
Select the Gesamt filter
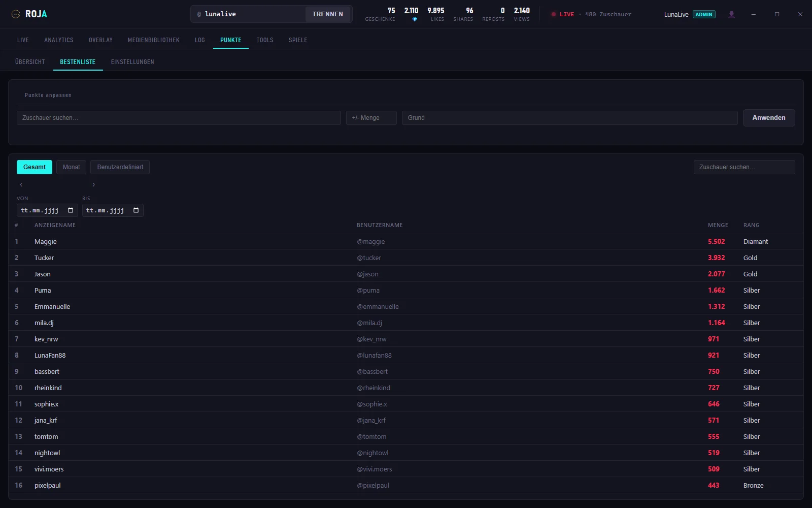point(35,167)
